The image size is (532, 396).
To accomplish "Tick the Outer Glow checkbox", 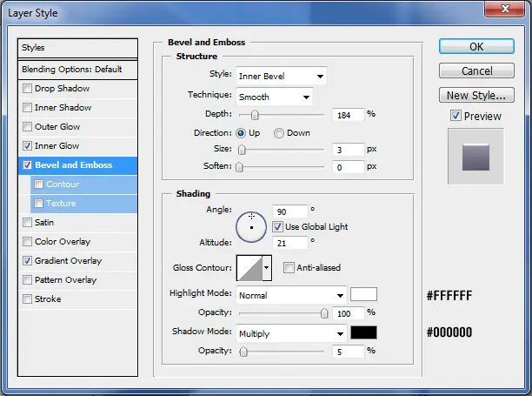I will [27, 127].
